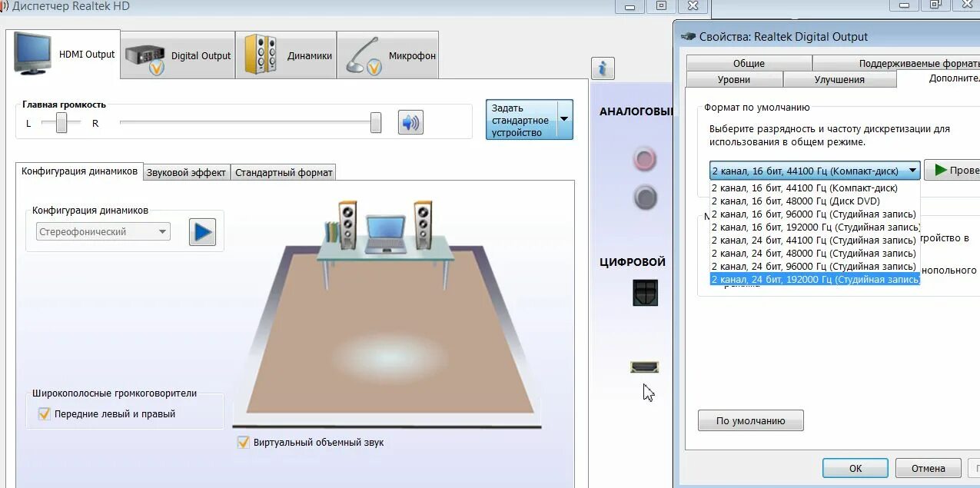980x488 pixels.
Task: Click the laptop on the table
Action: click(386, 234)
